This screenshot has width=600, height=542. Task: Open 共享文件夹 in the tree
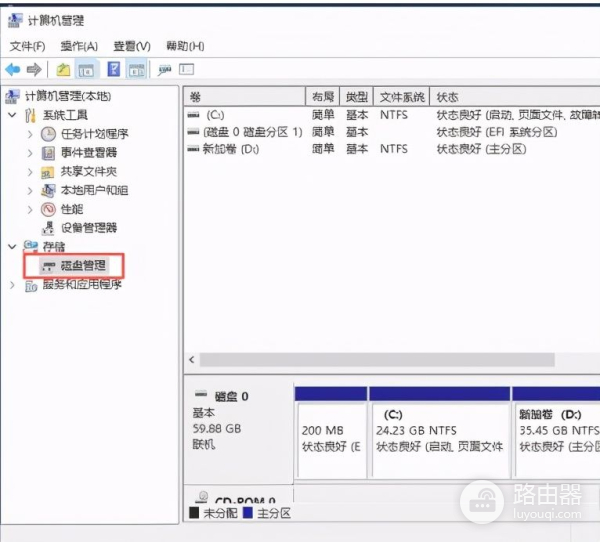(x=89, y=171)
